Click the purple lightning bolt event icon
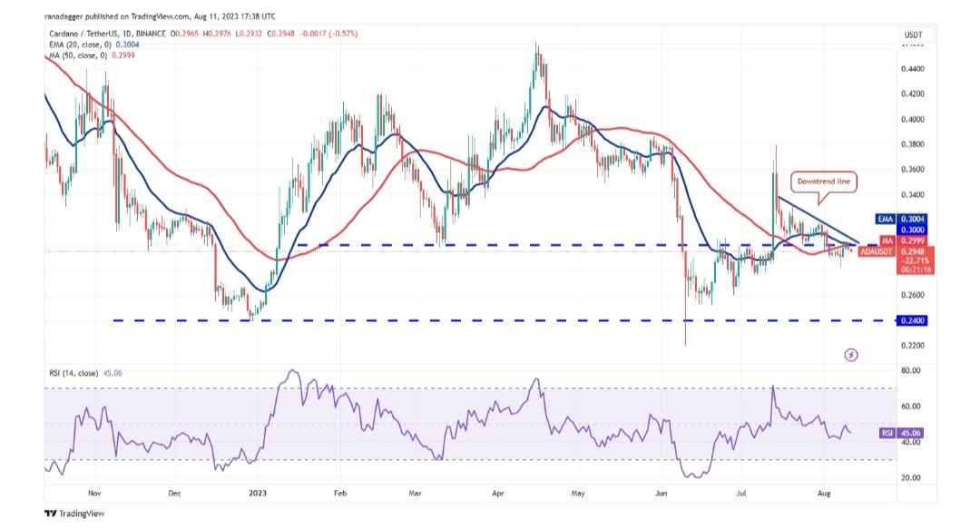 (851, 355)
